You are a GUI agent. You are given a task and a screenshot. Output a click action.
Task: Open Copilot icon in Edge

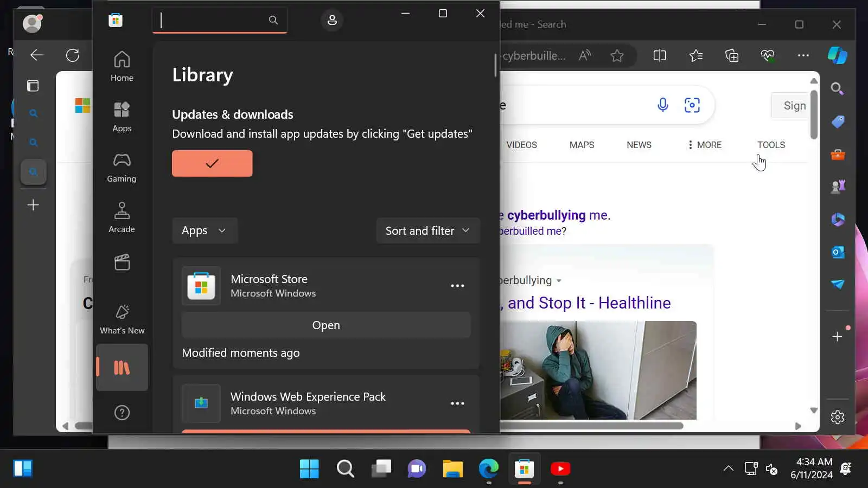(x=838, y=55)
